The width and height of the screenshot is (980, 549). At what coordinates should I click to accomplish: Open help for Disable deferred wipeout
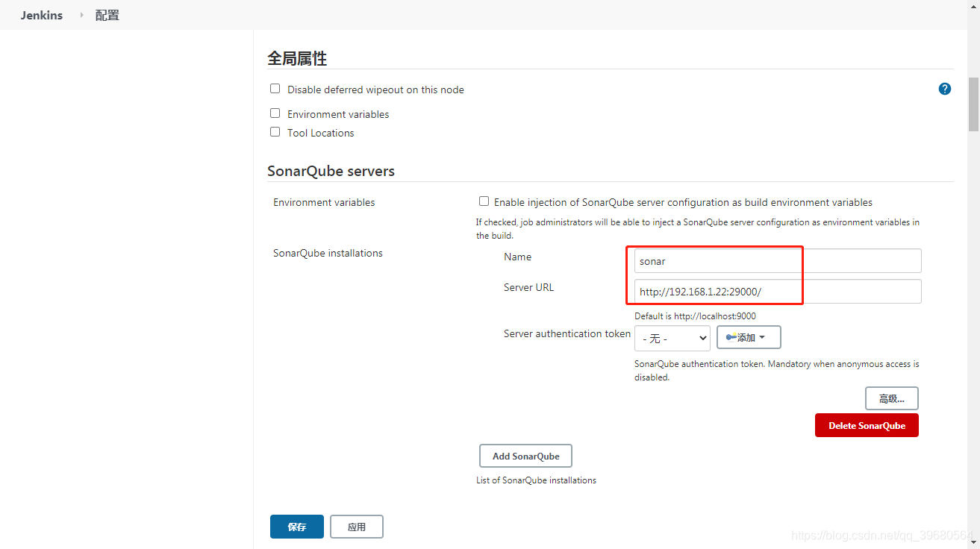pyautogui.click(x=944, y=89)
